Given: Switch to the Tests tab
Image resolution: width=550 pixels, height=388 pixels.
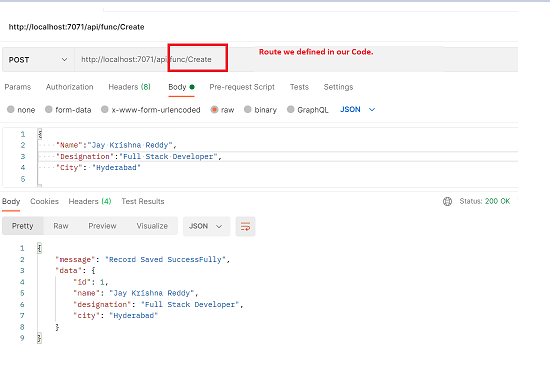Looking at the screenshot, I should tap(299, 87).
